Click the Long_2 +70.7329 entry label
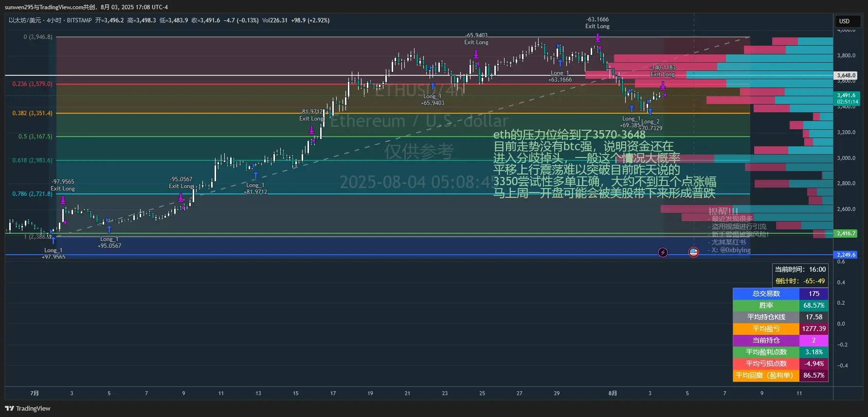Image resolution: width=868 pixels, height=417 pixels. pos(651,125)
